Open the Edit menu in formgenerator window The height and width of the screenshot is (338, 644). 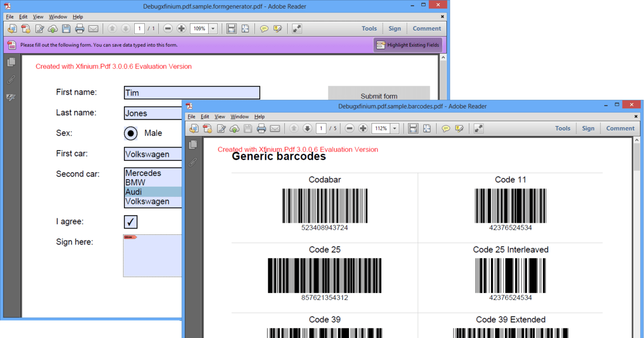[x=23, y=17]
